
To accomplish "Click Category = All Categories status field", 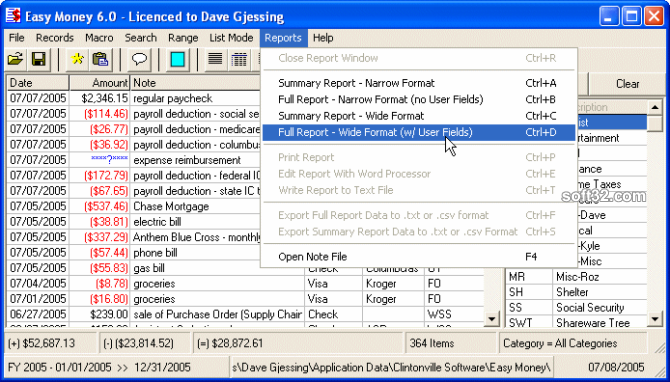I will 573,343.
